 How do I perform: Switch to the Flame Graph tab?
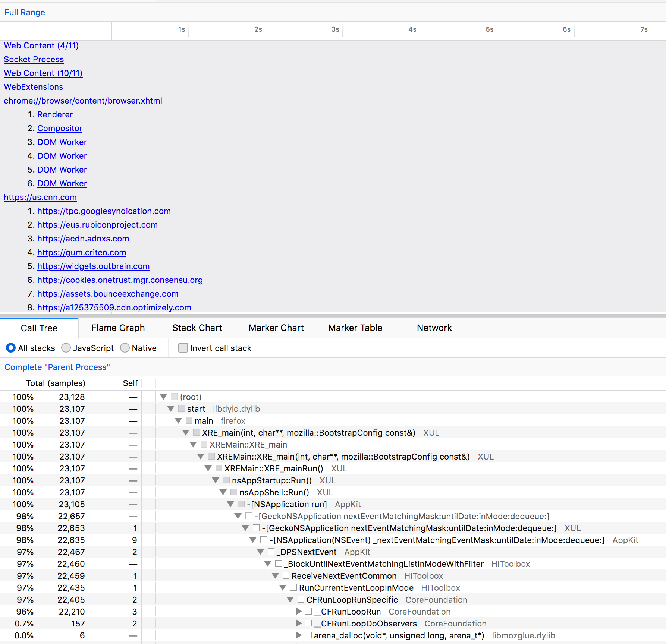[118, 328]
